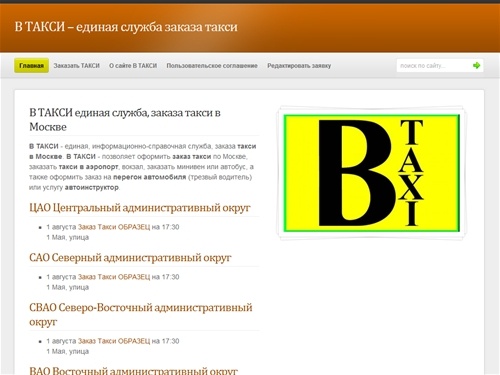Open the Заказать ТАКСИ menu item
Image resolution: width=500 pixels, height=375 pixels.
click(x=77, y=66)
